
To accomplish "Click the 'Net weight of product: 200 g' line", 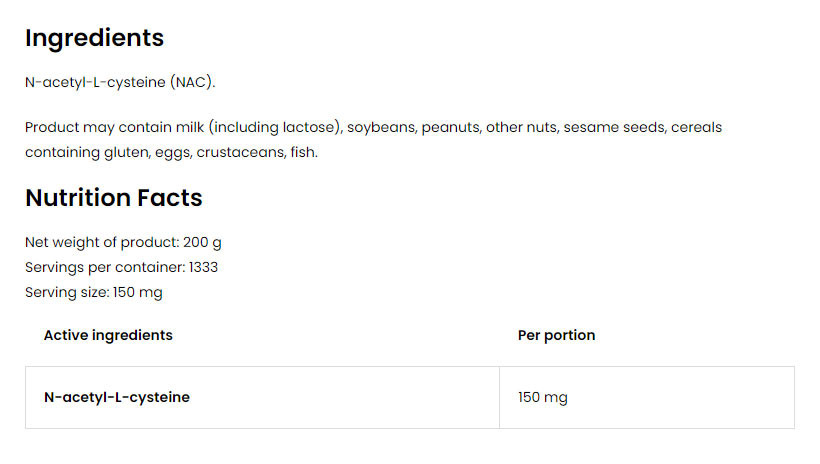I will (123, 243).
